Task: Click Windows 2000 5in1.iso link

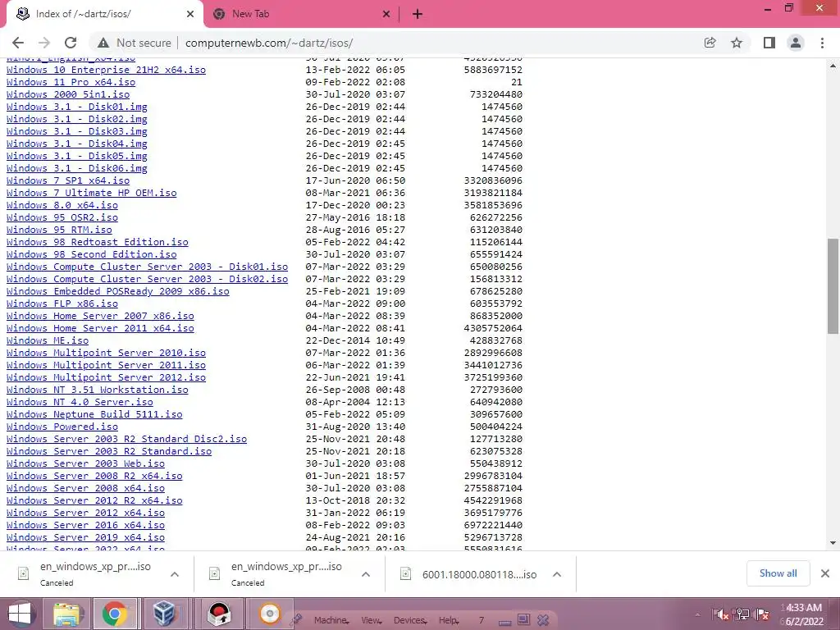Action: click(68, 94)
